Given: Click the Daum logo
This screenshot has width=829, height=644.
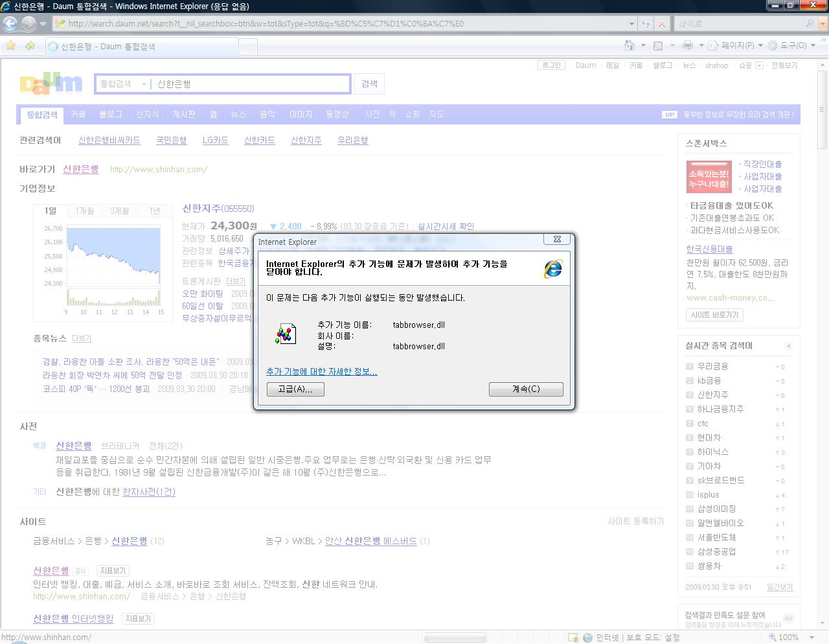Looking at the screenshot, I should (51, 84).
